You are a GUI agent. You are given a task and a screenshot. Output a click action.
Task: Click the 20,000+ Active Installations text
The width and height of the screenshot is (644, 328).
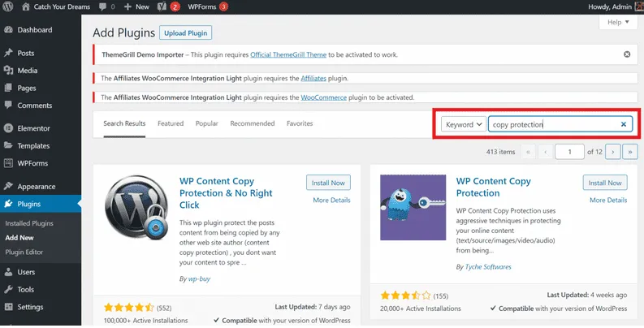pos(420,309)
